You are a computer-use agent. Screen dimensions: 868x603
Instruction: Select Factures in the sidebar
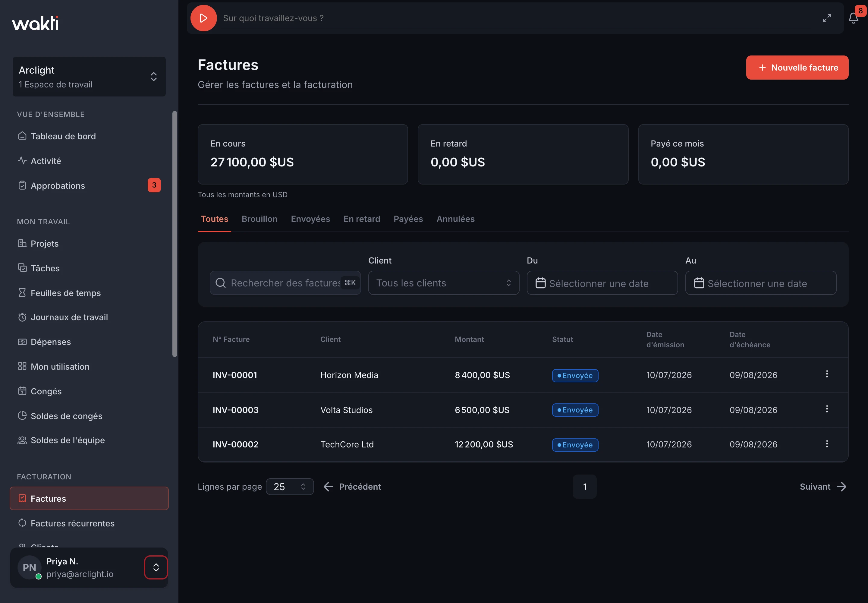coord(89,498)
